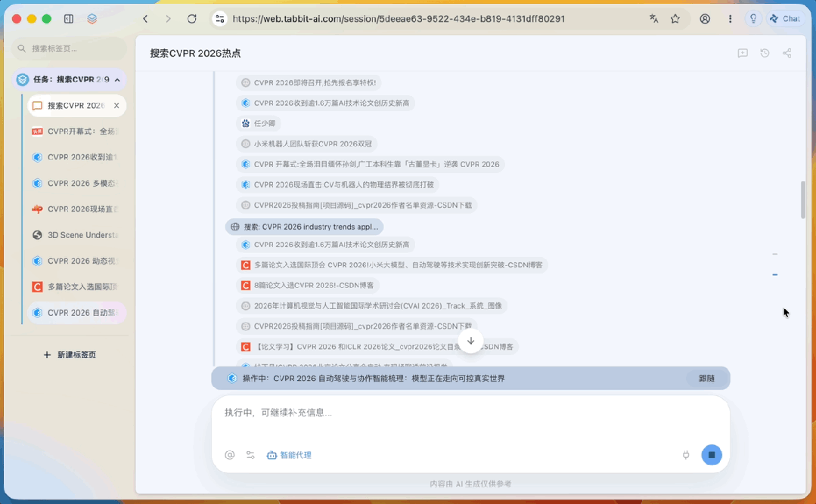Screen dimensions: 816x504
Task: Open the session history icon
Action: 765,53
